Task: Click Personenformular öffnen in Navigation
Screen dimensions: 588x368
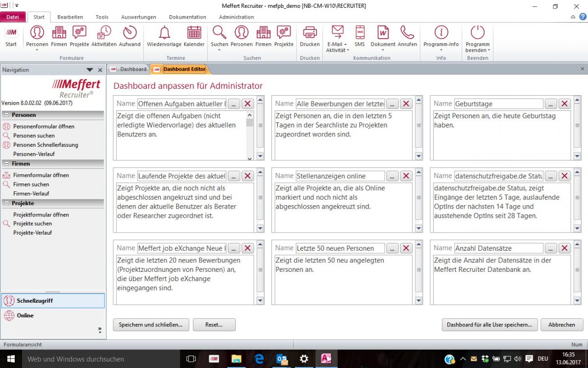Action: pyautogui.click(x=44, y=126)
